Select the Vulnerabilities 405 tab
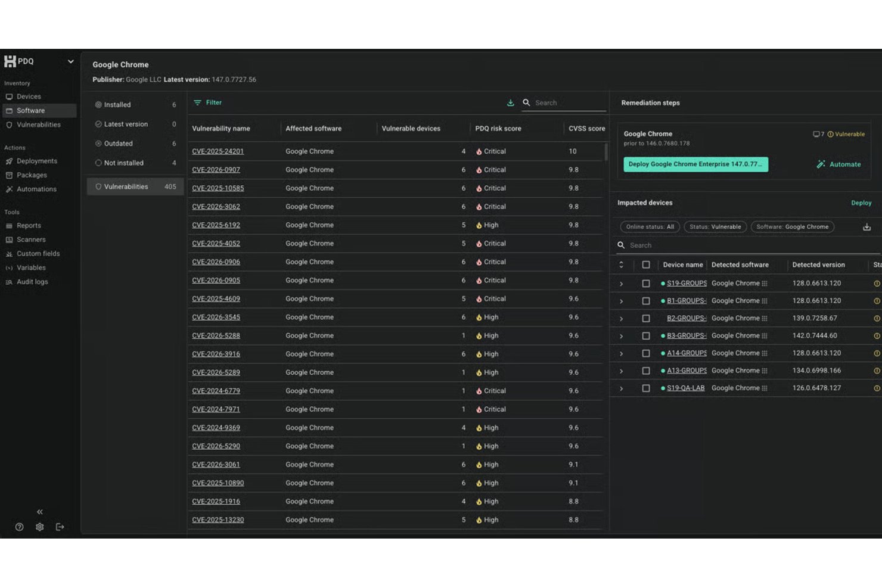The width and height of the screenshot is (882, 588). tap(135, 187)
